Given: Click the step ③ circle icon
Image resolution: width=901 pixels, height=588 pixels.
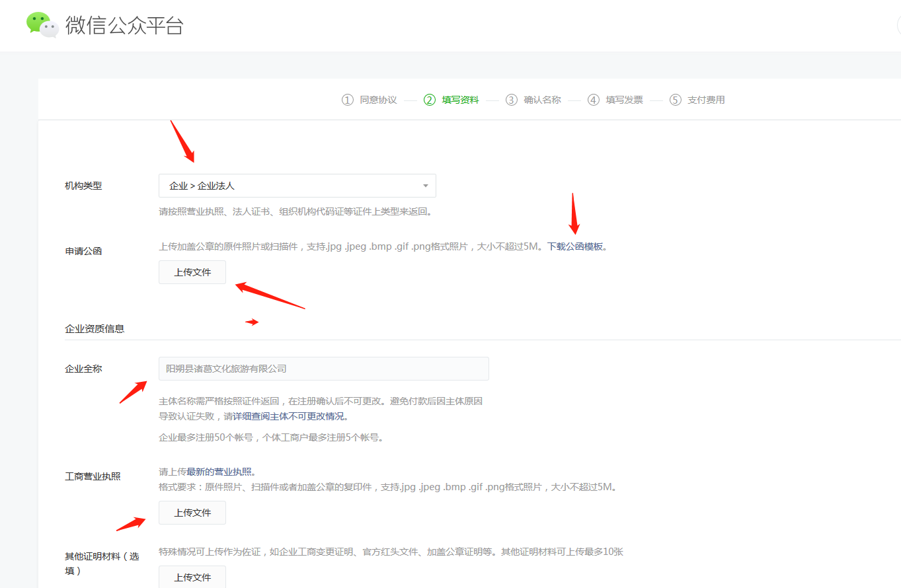Looking at the screenshot, I should [x=511, y=99].
